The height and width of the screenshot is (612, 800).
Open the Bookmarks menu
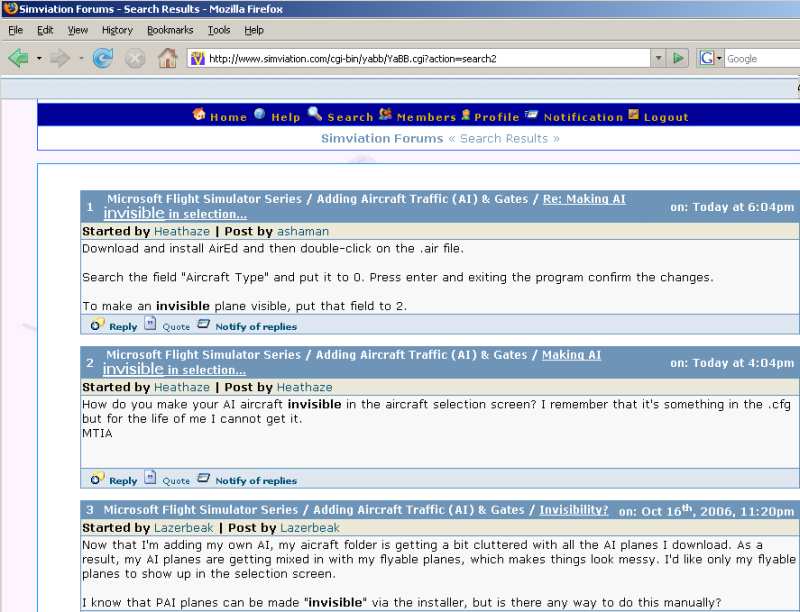170,30
